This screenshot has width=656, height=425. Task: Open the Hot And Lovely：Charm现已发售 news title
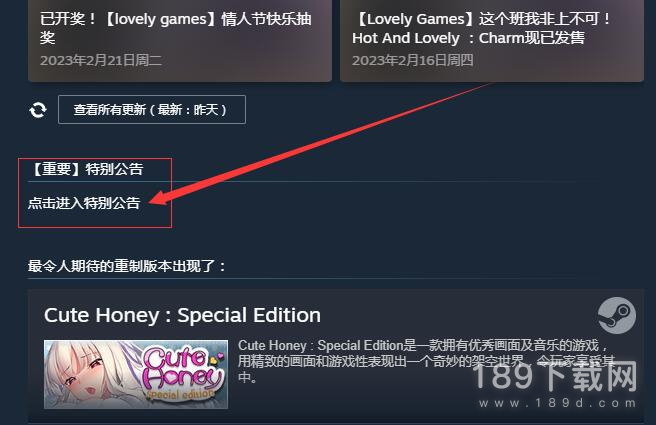pos(468,38)
